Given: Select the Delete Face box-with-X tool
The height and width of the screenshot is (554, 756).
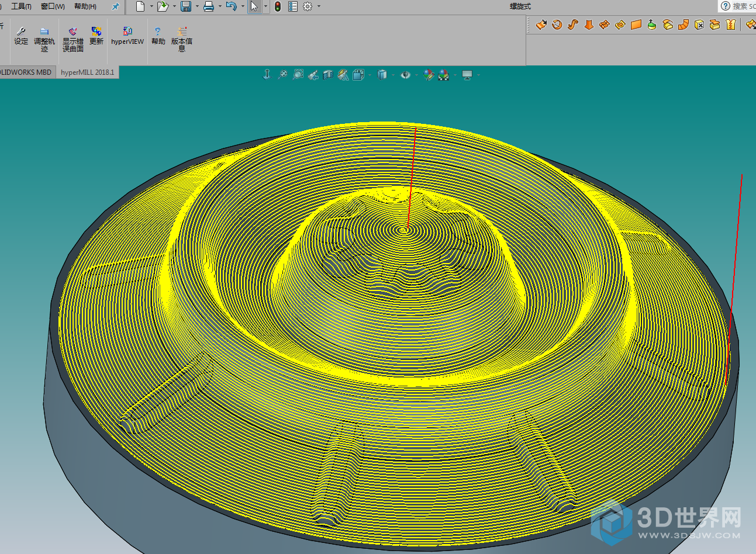Looking at the screenshot, I should (699, 25).
